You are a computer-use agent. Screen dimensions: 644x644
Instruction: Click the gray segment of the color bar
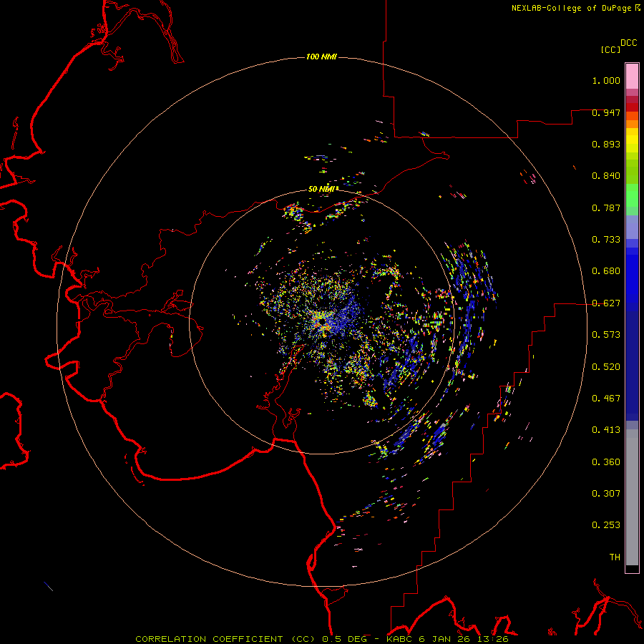pyautogui.click(x=632, y=497)
